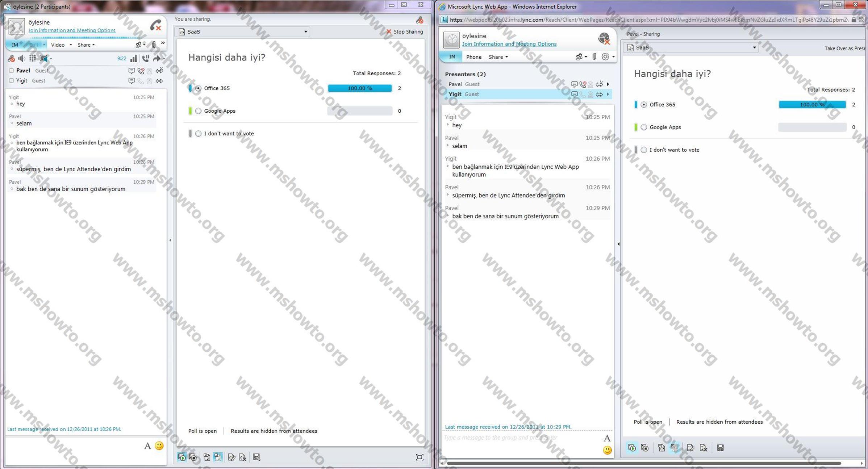The height and width of the screenshot is (469, 868).
Task: Click the clear votes icon in Lync client toolbar
Action: point(243,457)
